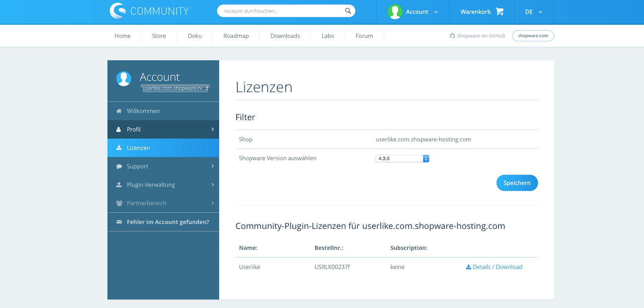Open the shopware.com link button
Viewport: 644px width, 308px height.
pyautogui.click(x=533, y=36)
